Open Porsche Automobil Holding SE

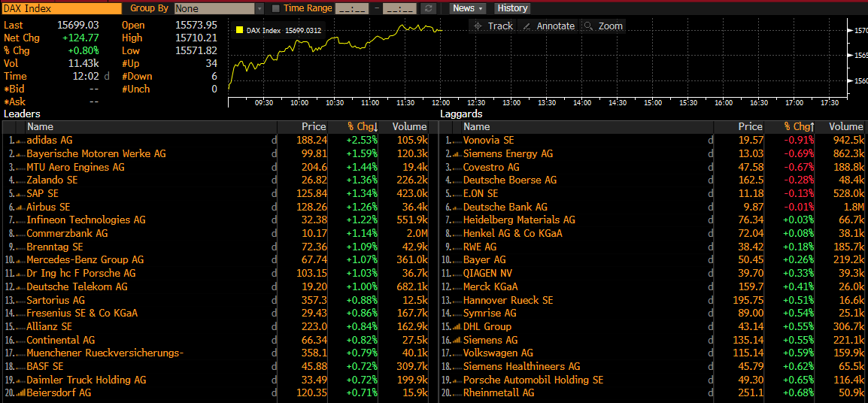pos(533,380)
